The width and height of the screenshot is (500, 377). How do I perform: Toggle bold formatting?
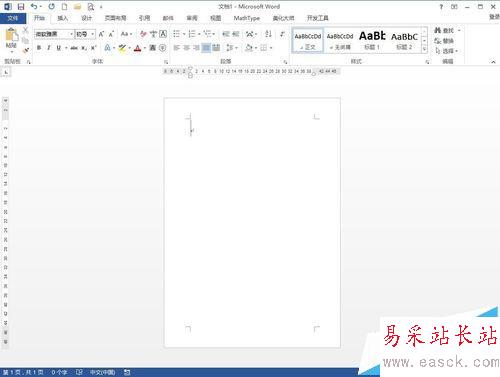point(39,48)
